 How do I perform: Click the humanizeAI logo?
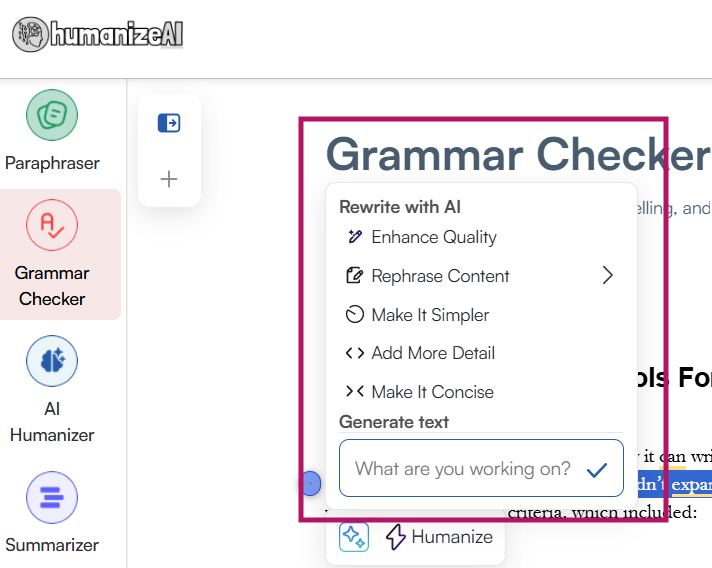(98, 35)
